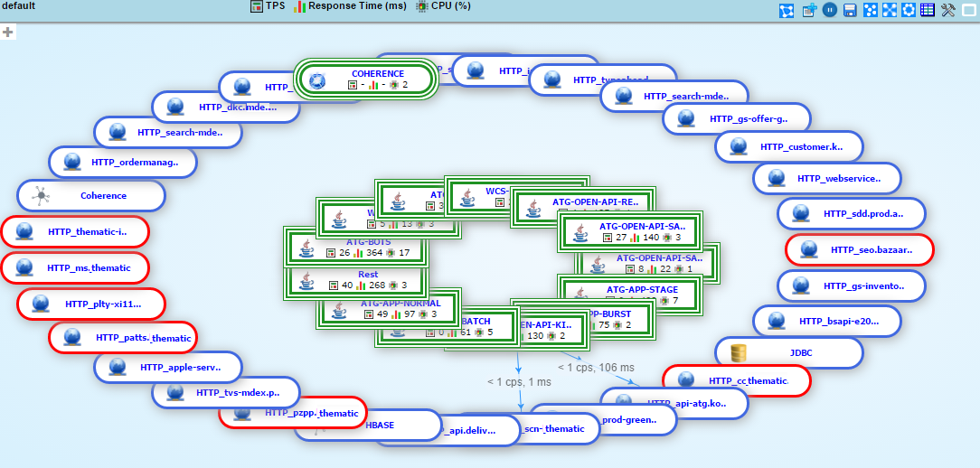The height and width of the screenshot is (468, 980).
Task: Click the CPU chip legend icon
Action: tap(422, 6)
